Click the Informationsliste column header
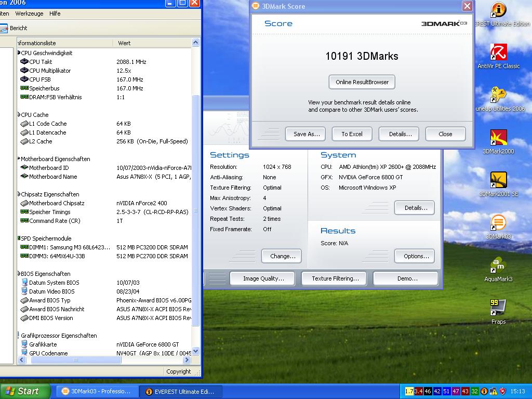532x399 pixels. click(x=65, y=43)
